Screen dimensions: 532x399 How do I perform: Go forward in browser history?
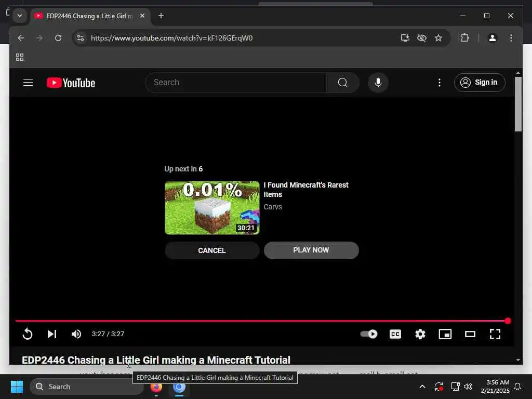(x=39, y=38)
